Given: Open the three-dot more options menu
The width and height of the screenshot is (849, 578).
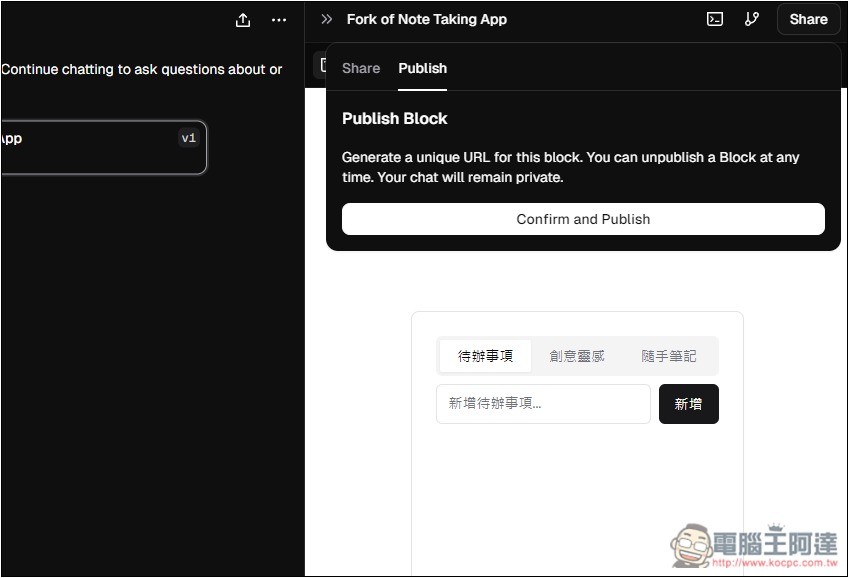Looking at the screenshot, I should 279,20.
